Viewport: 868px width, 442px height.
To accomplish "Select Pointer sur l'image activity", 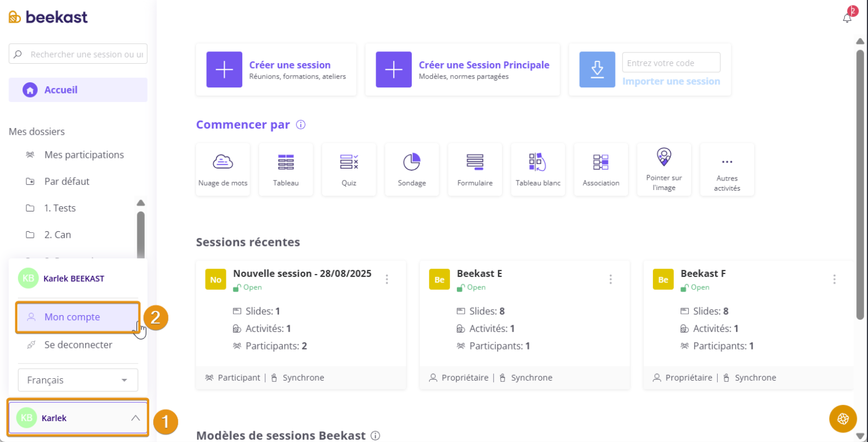I will point(664,169).
